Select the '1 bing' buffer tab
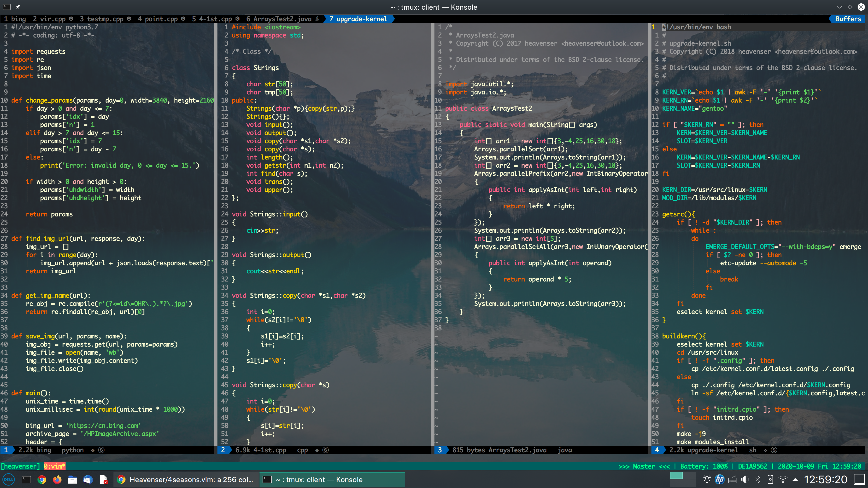 click(15, 19)
